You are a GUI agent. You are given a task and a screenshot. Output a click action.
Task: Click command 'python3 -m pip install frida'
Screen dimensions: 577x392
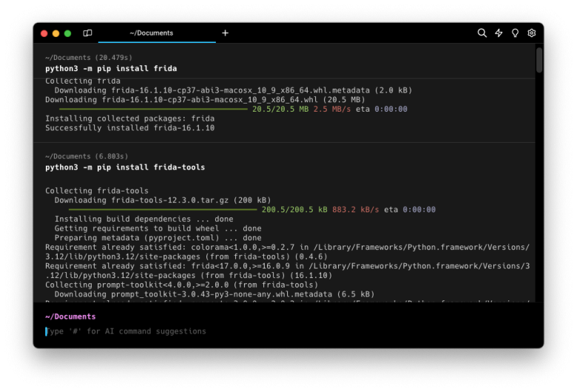pyautogui.click(x=111, y=69)
